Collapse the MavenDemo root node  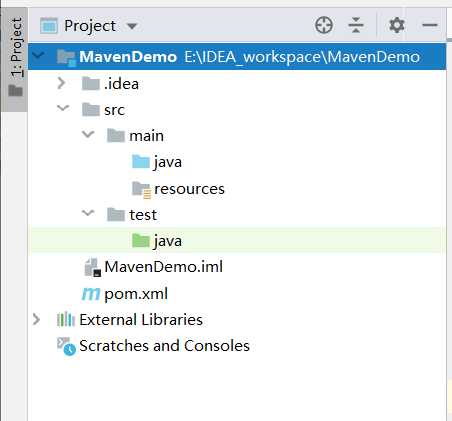pos(38,55)
